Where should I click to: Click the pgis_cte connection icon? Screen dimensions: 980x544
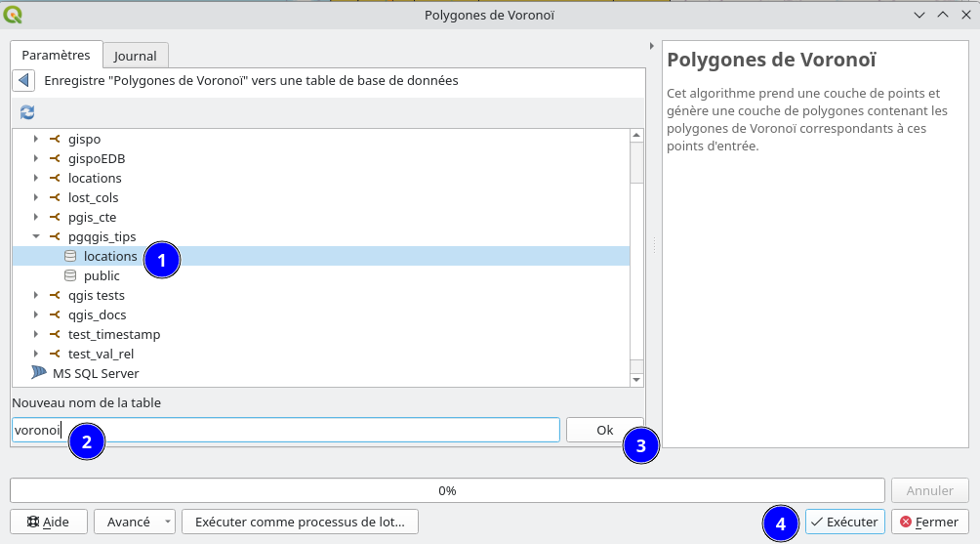click(55, 217)
